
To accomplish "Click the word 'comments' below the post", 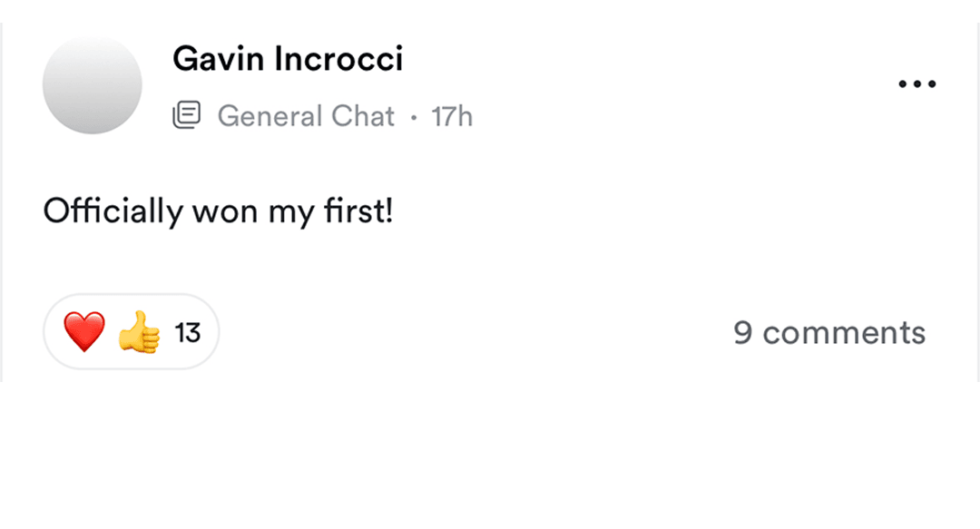I will pyautogui.click(x=844, y=332).
